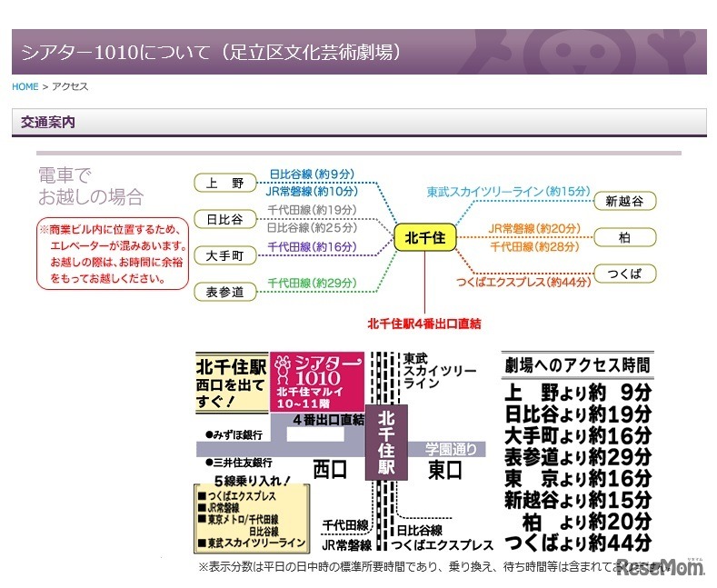717x588 pixels.
Task: Click the red elevator congestion notice box
Action: [113, 254]
